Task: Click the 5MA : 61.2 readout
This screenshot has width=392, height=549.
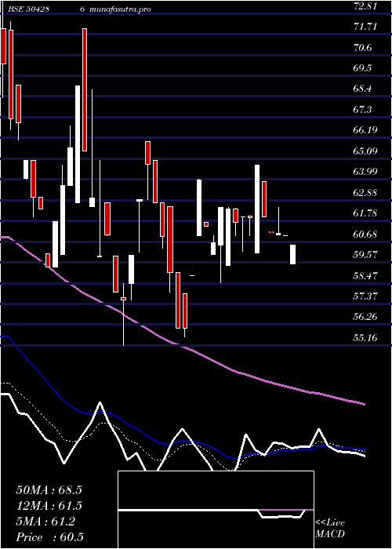Action: pos(45,522)
